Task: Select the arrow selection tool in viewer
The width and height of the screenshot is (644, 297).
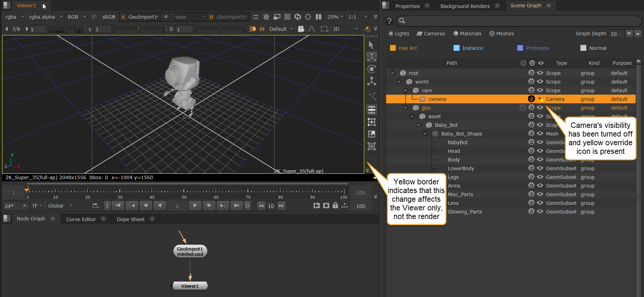Action: [371, 45]
